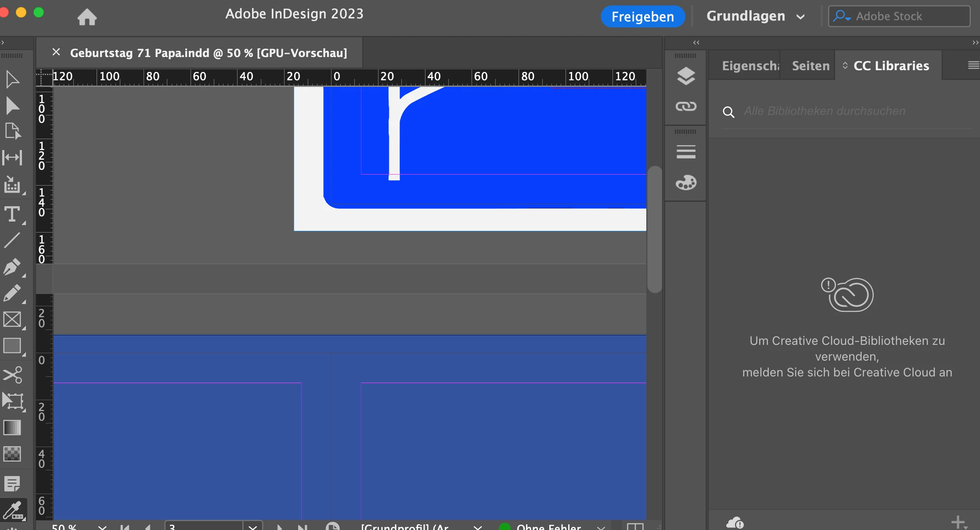The image size is (980, 530).
Task: Toggle the Eyedropper tool
Action: [x=13, y=511]
